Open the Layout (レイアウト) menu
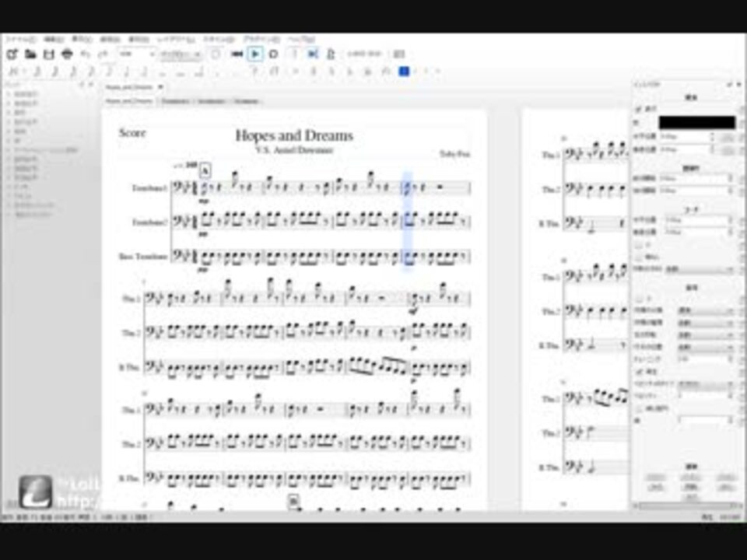The image size is (747, 560). pos(177,40)
